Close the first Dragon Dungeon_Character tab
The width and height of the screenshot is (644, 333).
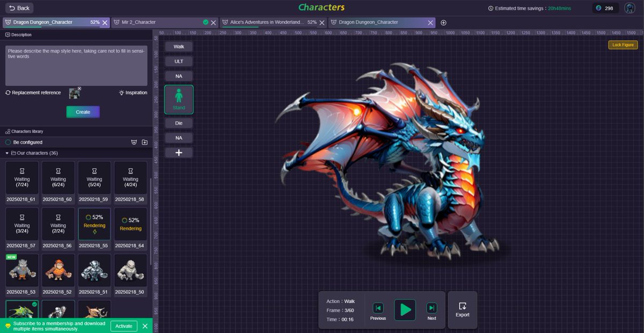[105, 23]
